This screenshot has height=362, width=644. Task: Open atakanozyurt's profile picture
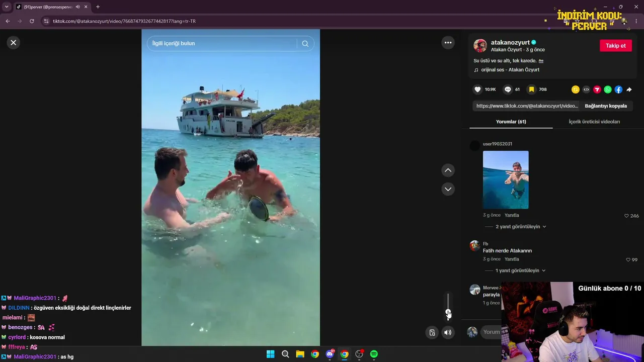point(480,46)
